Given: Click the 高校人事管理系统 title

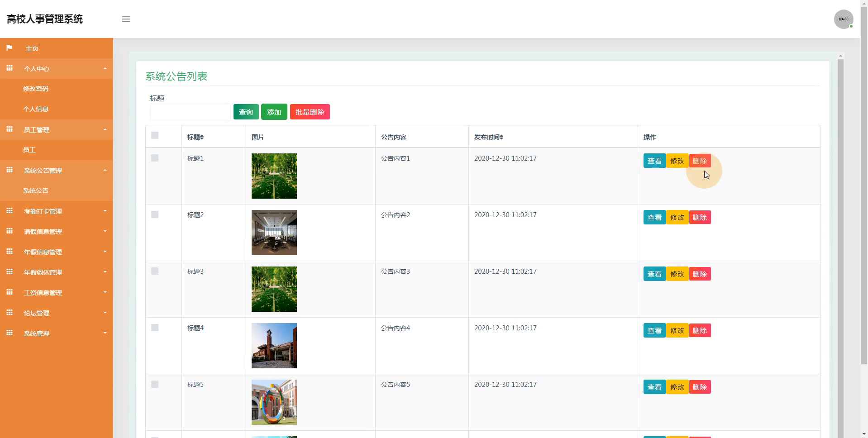Looking at the screenshot, I should point(45,19).
